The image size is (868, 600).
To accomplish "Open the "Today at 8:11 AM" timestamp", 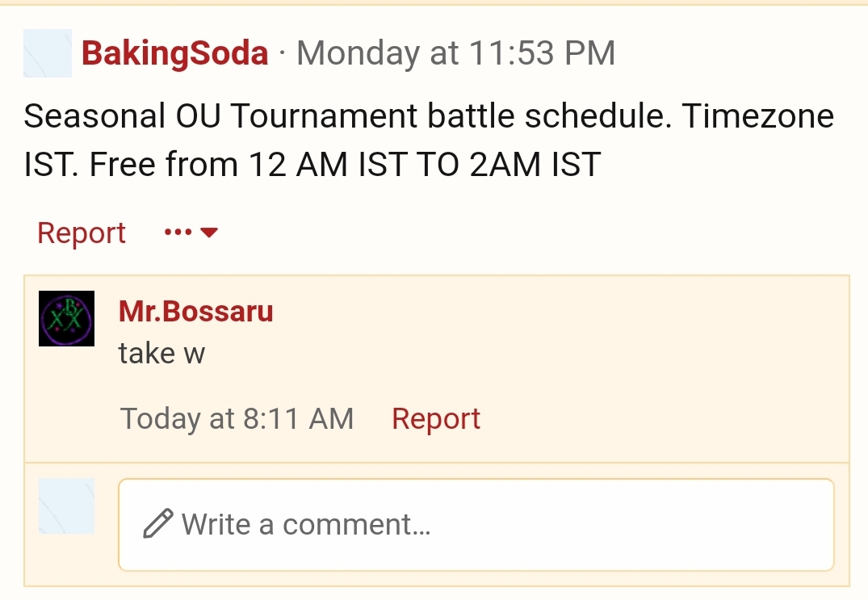I will 237,418.
